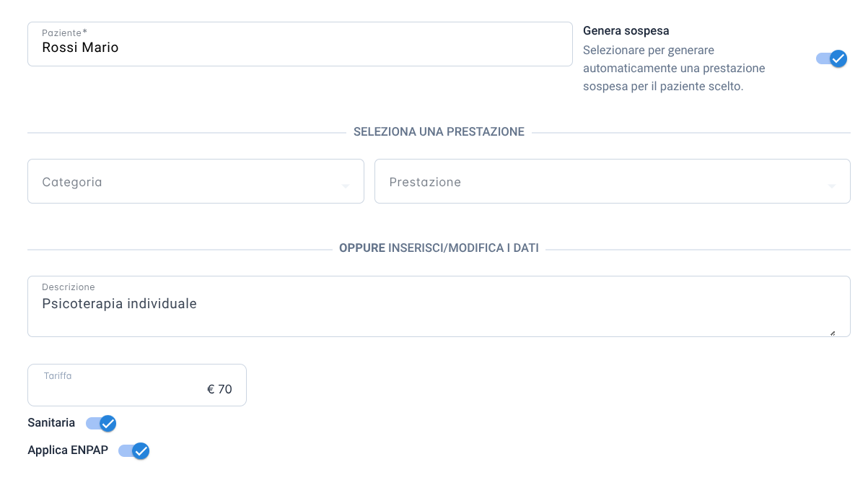Click the € 70 value in Tariffa

[219, 389]
